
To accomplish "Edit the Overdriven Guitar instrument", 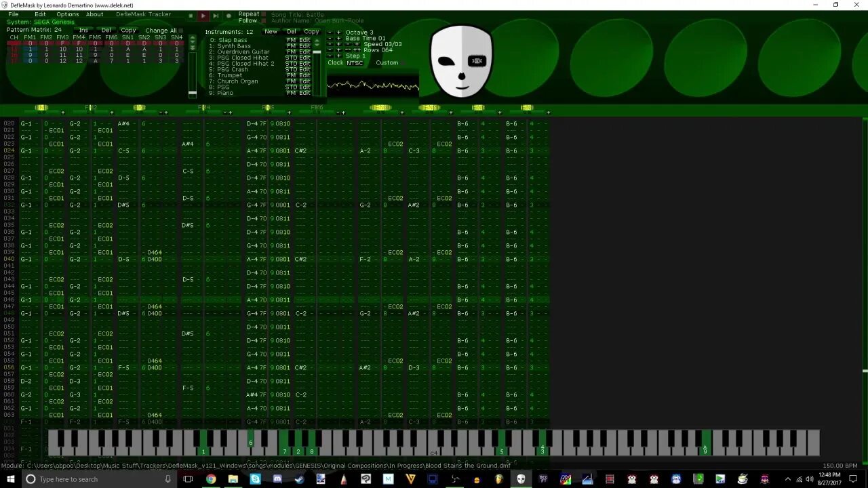I will point(305,52).
